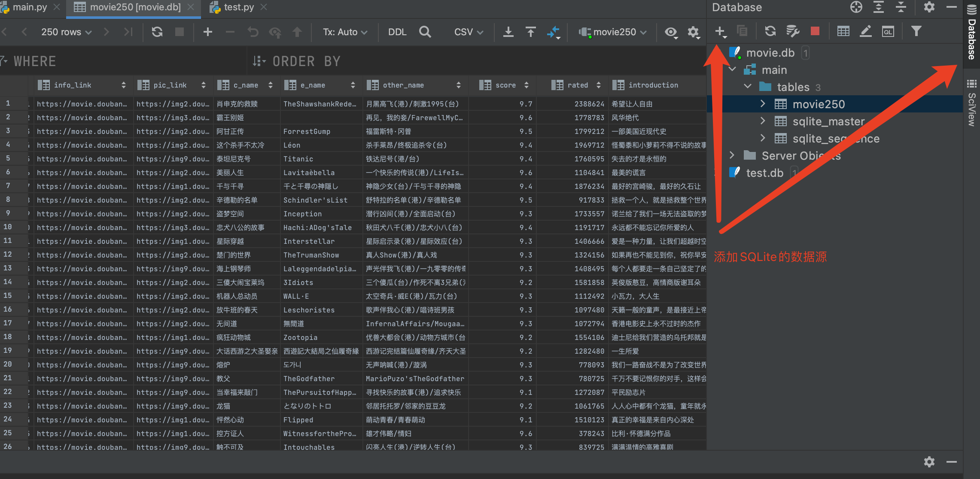Click the new data source plus icon
The width and height of the screenshot is (980, 479).
[x=720, y=31]
